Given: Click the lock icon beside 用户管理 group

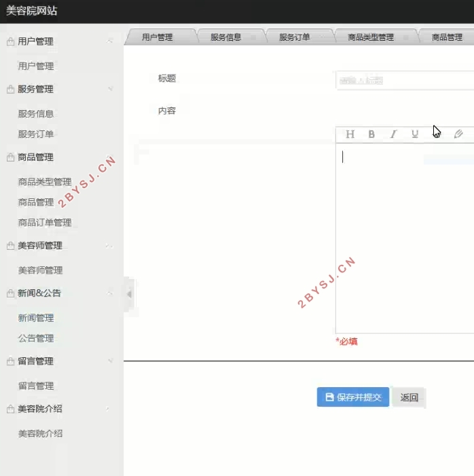Looking at the screenshot, I should (x=10, y=41).
